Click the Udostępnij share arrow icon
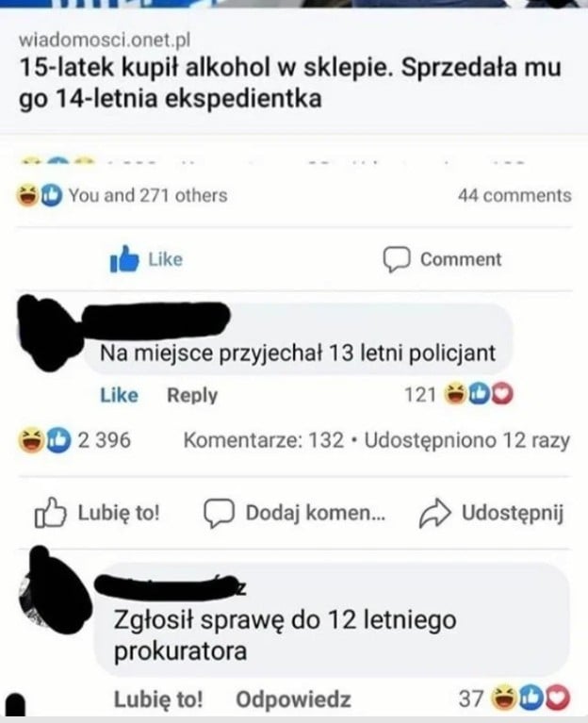The height and width of the screenshot is (723, 588). coord(434,514)
